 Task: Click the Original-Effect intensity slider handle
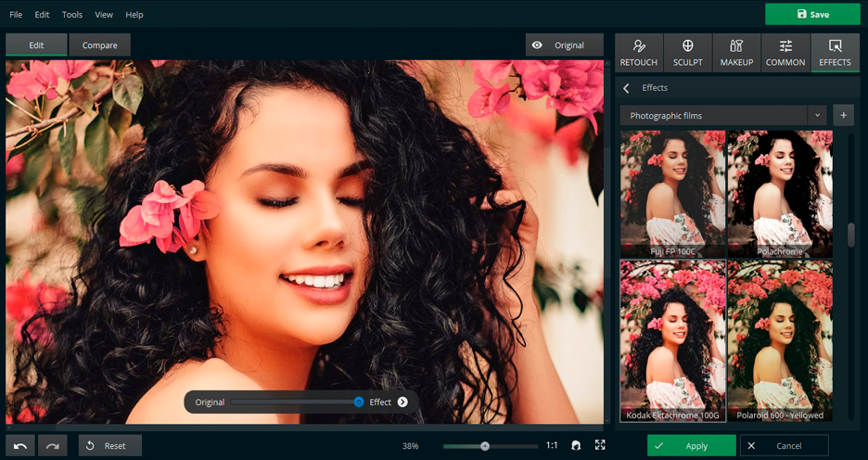(x=358, y=402)
